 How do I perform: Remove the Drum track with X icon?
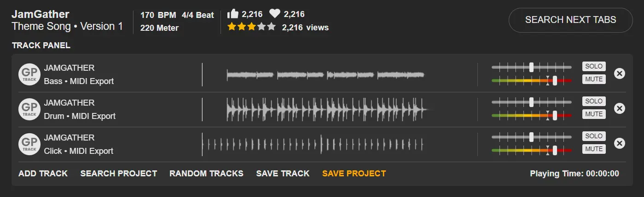tap(620, 108)
